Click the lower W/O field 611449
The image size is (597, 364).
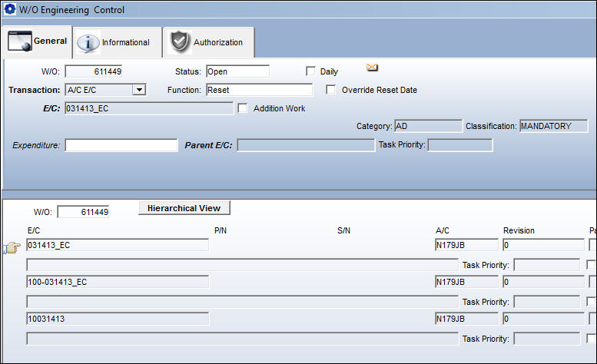click(83, 212)
